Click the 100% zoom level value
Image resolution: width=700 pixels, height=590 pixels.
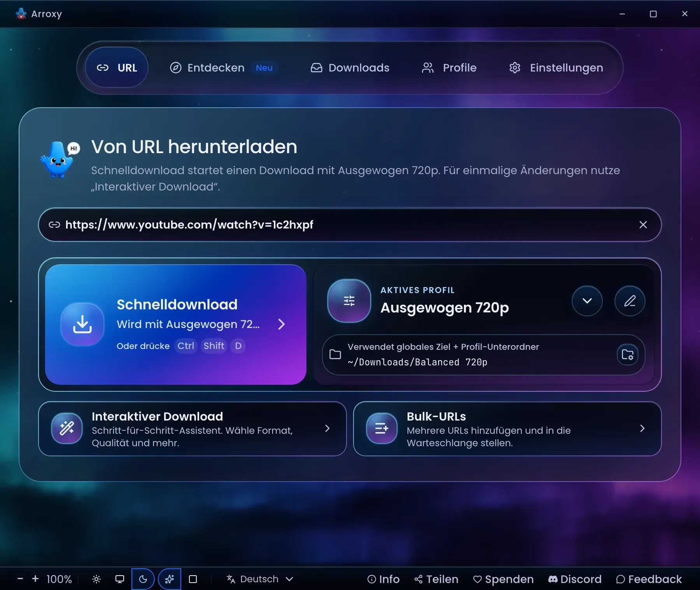point(59,579)
